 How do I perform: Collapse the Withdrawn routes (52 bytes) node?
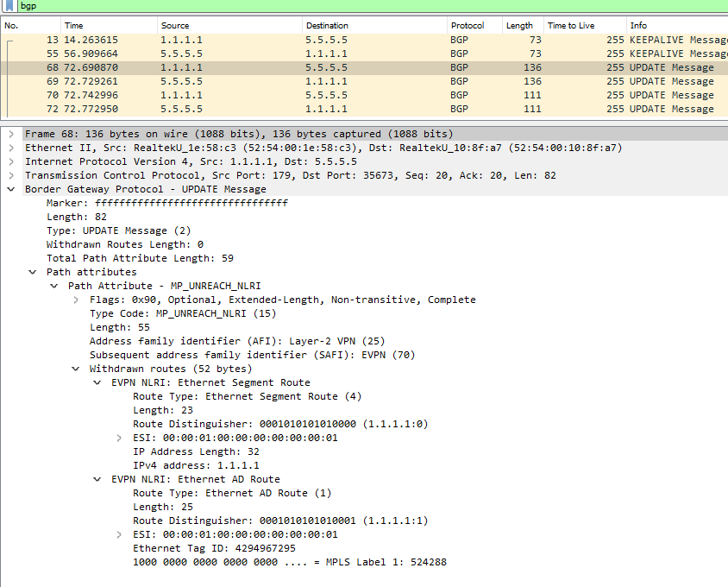(76, 369)
